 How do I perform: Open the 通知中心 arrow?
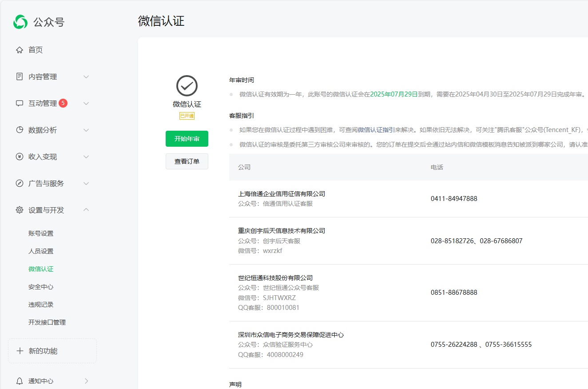click(86, 381)
